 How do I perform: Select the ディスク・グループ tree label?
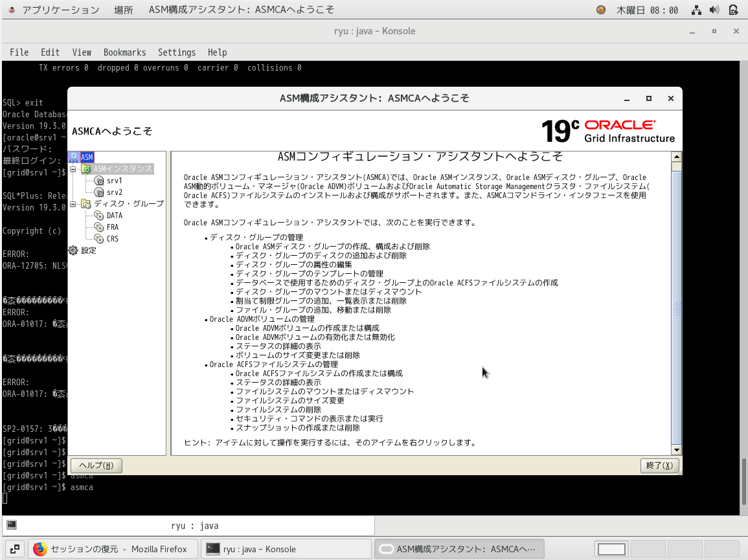click(129, 204)
